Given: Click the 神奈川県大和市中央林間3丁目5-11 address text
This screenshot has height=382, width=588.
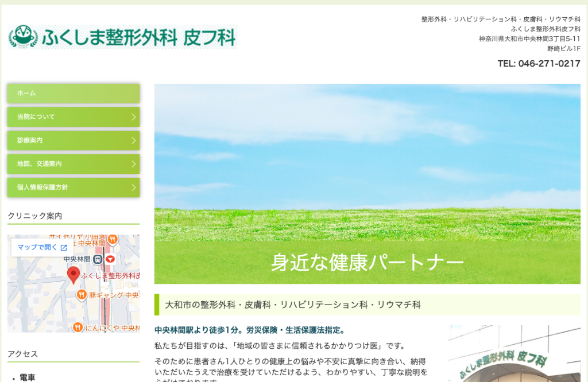Looking at the screenshot, I should click(529, 38).
